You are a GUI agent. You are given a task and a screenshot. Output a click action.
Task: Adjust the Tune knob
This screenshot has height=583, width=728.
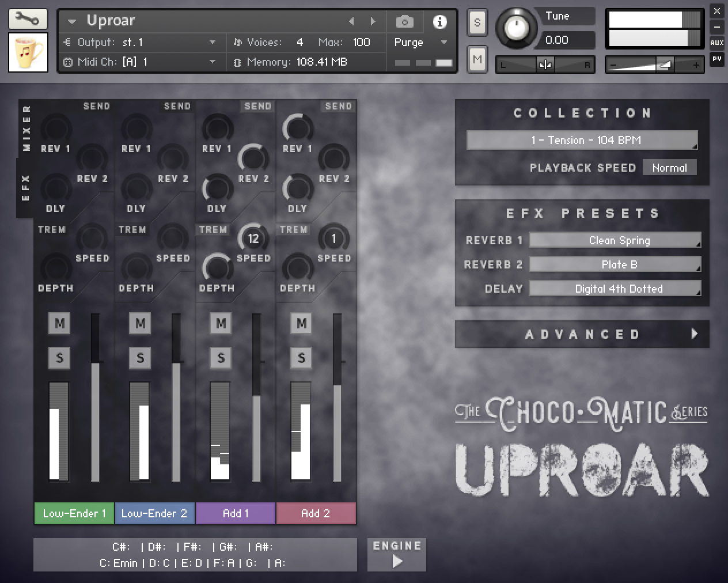click(517, 28)
